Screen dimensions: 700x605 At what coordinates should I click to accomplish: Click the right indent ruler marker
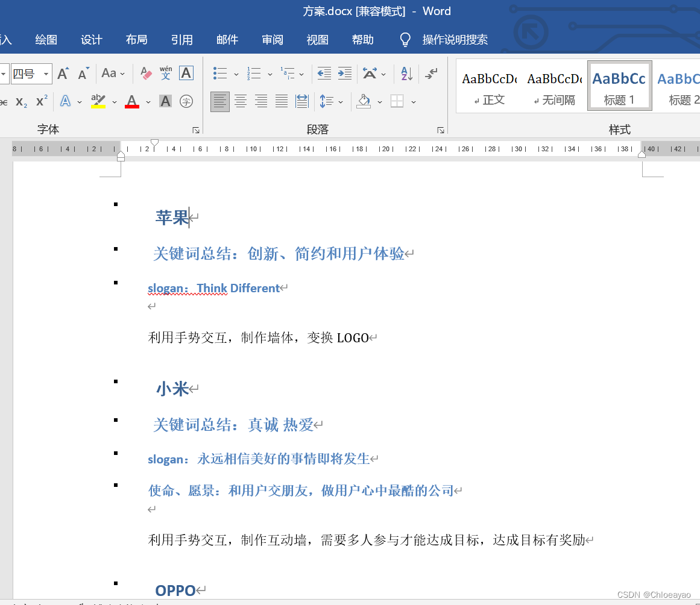tap(642, 154)
